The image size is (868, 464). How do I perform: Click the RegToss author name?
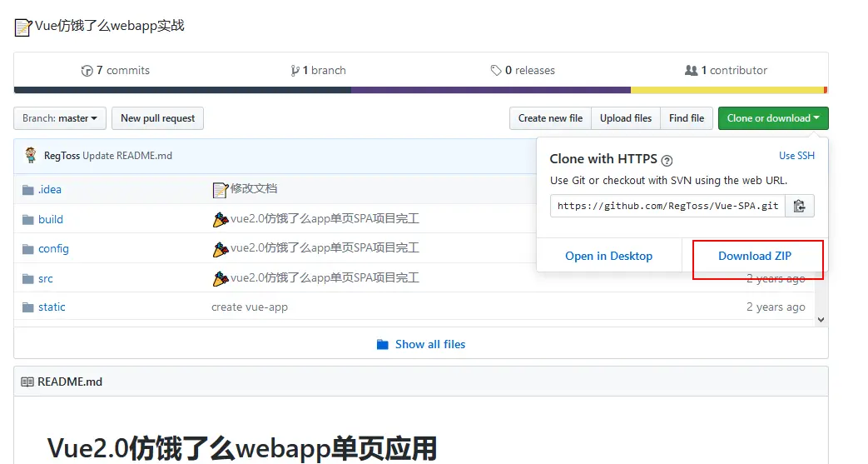(62, 156)
